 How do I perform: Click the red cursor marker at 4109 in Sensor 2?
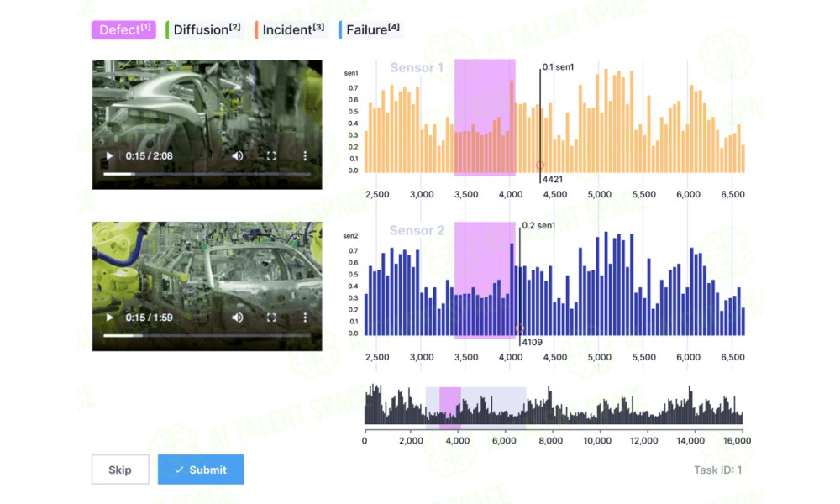(x=520, y=328)
